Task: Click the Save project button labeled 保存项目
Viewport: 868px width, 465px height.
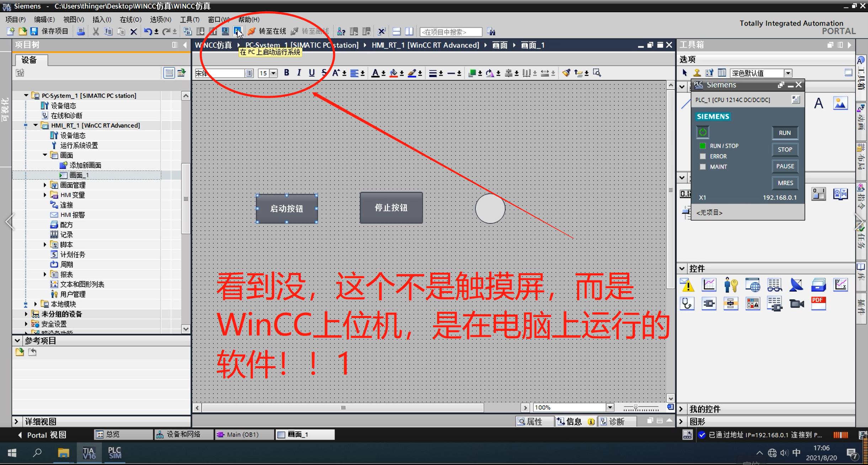Action: click(49, 31)
